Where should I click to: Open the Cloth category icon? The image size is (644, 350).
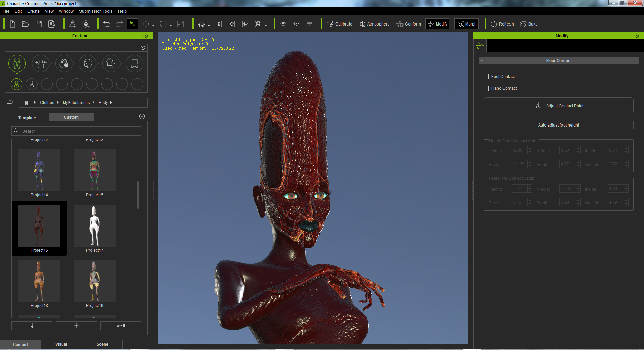111,63
